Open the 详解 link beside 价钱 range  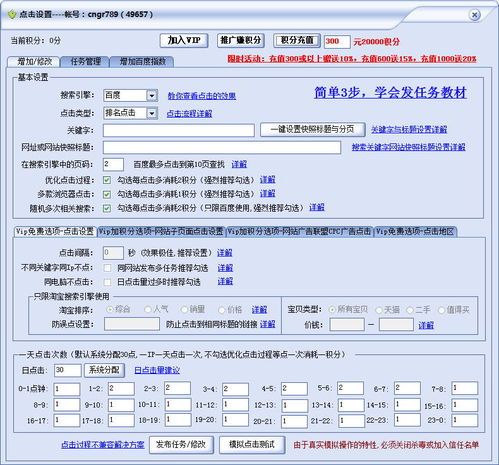pos(426,325)
